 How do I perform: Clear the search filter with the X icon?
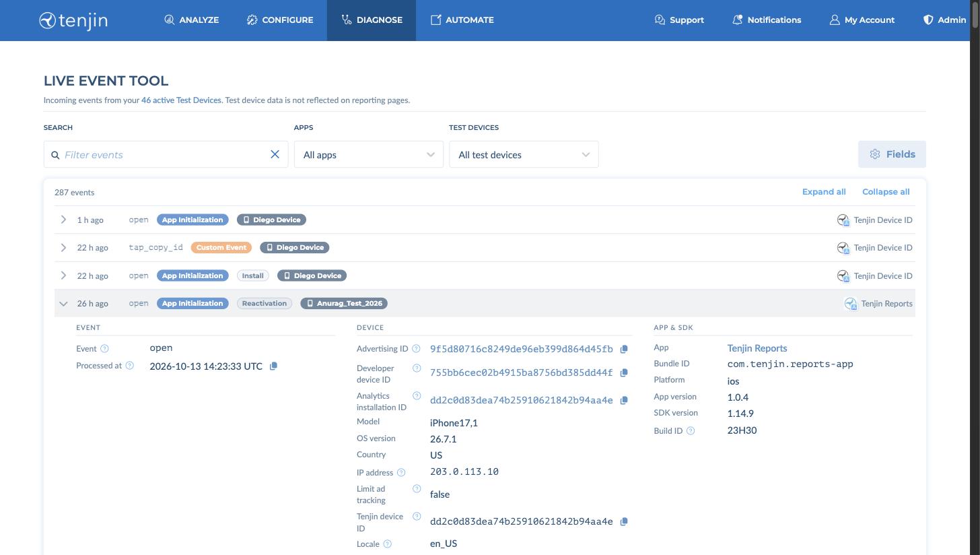[x=275, y=154]
